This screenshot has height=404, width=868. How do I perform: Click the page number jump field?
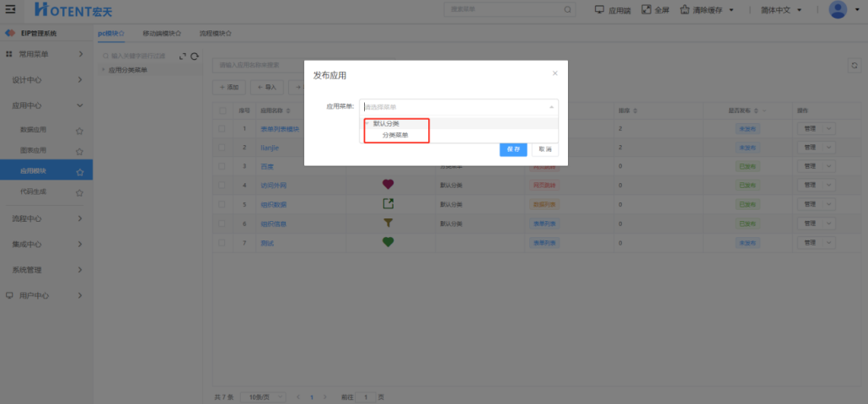coord(366,396)
